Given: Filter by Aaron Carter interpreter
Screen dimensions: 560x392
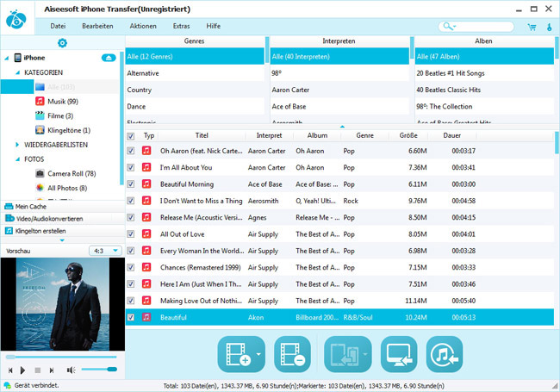Looking at the screenshot, I should click(339, 90).
